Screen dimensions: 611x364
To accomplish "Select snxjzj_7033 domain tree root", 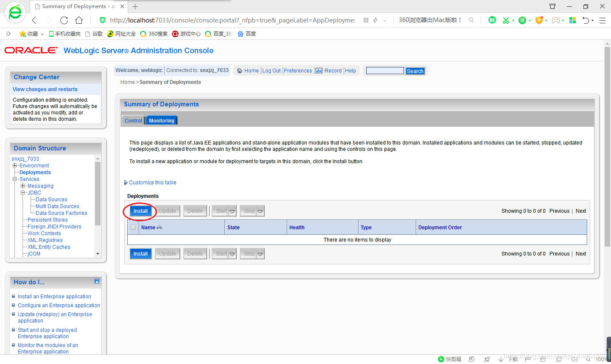I will click(x=25, y=159).
